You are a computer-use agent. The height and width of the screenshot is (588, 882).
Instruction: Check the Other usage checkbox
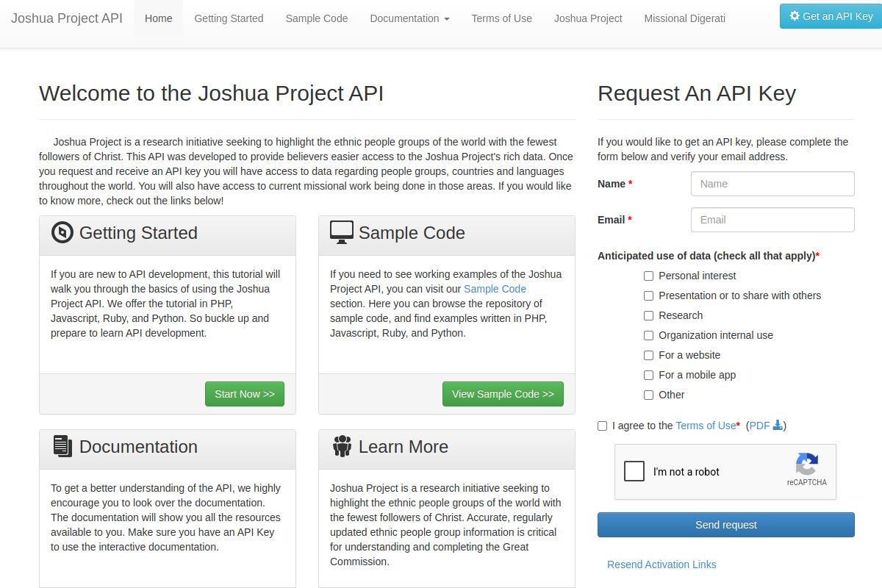(x=648, y=395)
